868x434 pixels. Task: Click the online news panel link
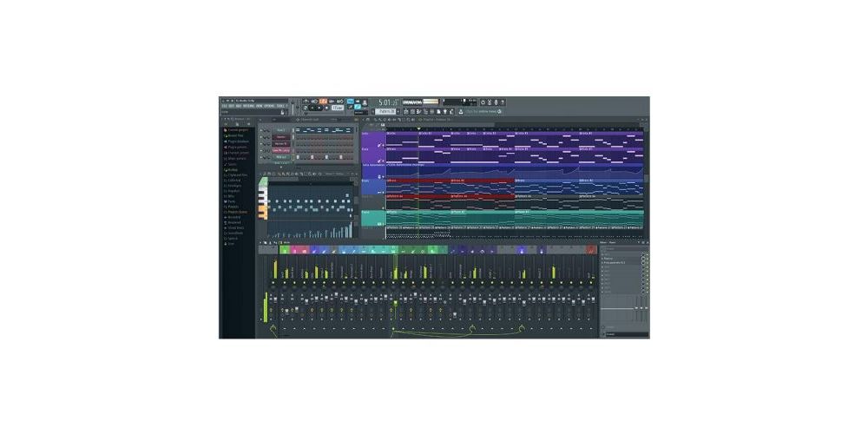482,112
